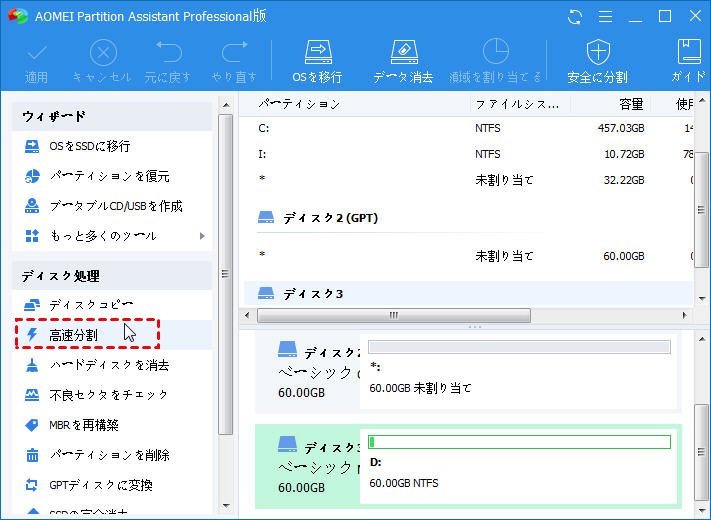Select the 60.00GB 未割り当て row in list
This screenshot has height=520, width=711.
pyautogui.click(x=468, y=256)
